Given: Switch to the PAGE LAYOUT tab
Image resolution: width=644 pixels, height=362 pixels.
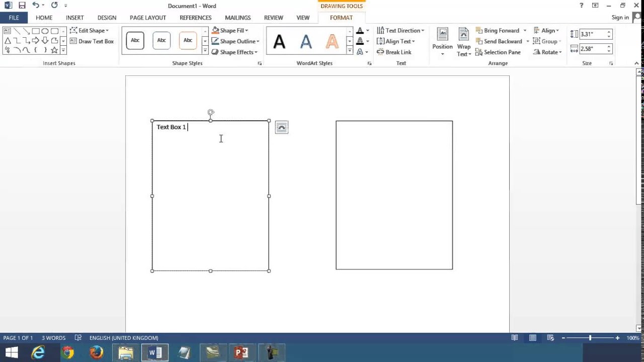Looking at the screenshot, I should tap(148, 18).
